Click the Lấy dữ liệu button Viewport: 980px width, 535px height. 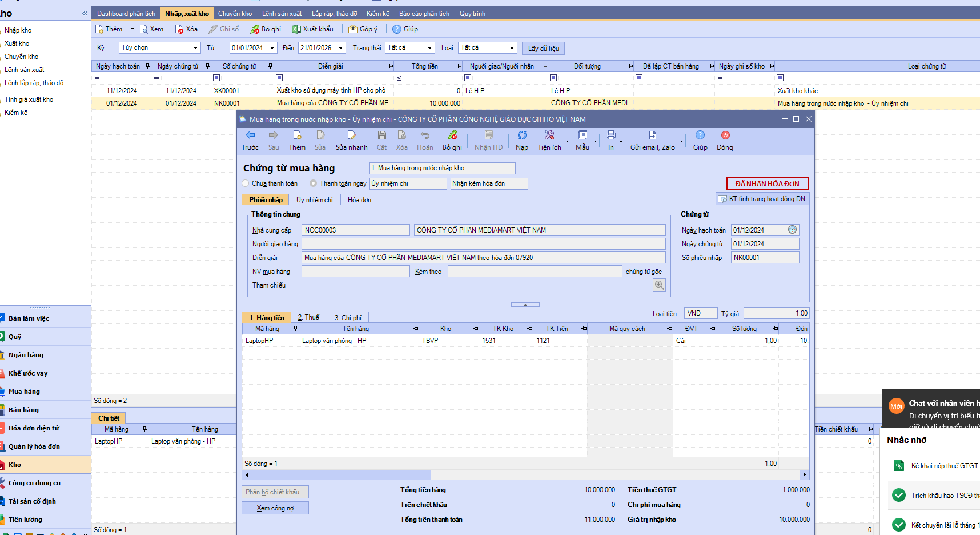click(x=543, y=49)
